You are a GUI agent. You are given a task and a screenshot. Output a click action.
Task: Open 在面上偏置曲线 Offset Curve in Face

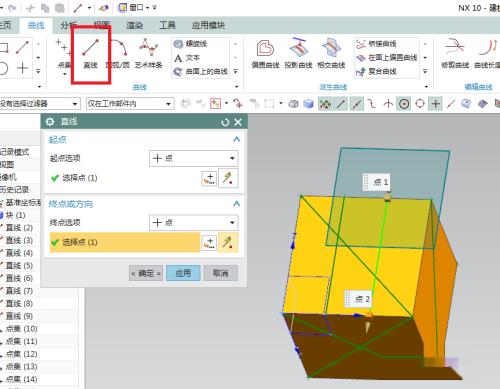(x=386, y=58)
